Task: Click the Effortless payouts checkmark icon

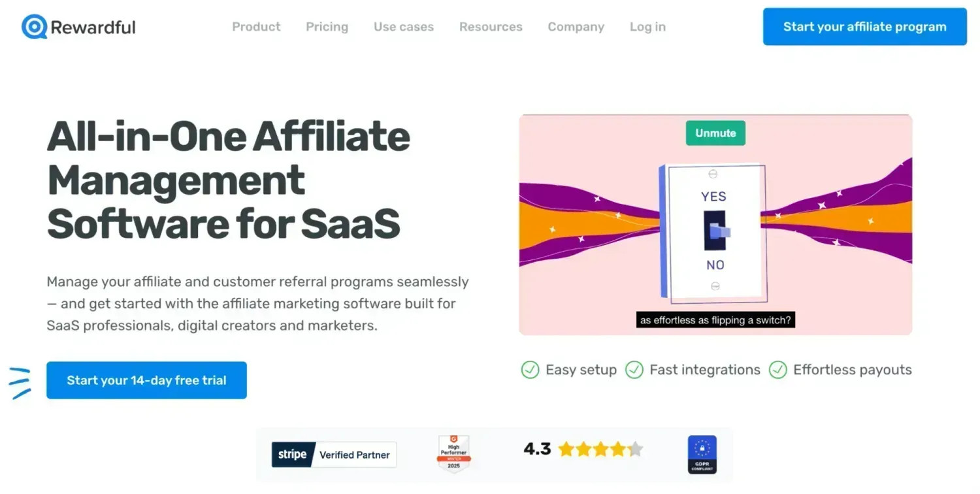Action: click(777, 370)
